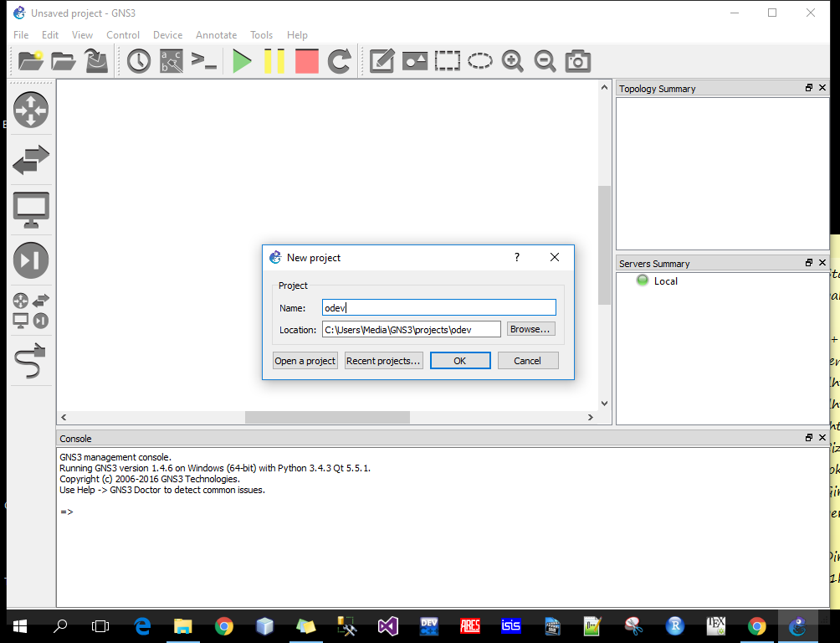
Task: Click workspace scroll left arrow
Action: click(x=64, y=417)
